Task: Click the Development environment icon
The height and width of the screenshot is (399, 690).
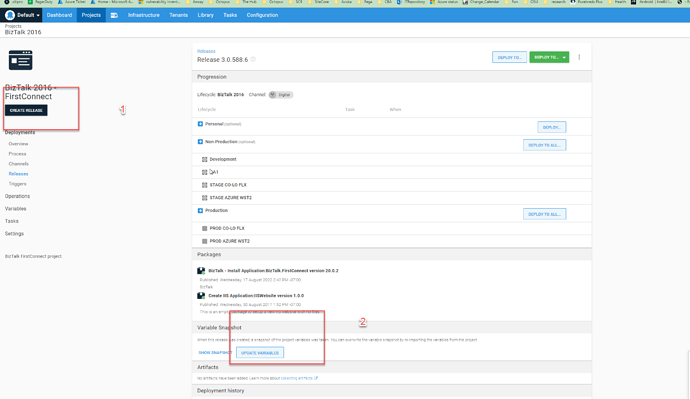Action: tap(205, 159)
